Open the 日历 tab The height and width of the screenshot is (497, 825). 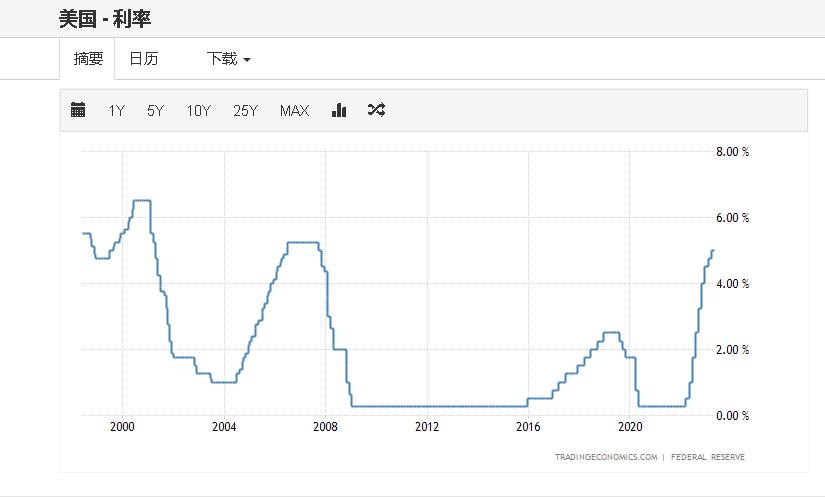click(x=143, y=59)
